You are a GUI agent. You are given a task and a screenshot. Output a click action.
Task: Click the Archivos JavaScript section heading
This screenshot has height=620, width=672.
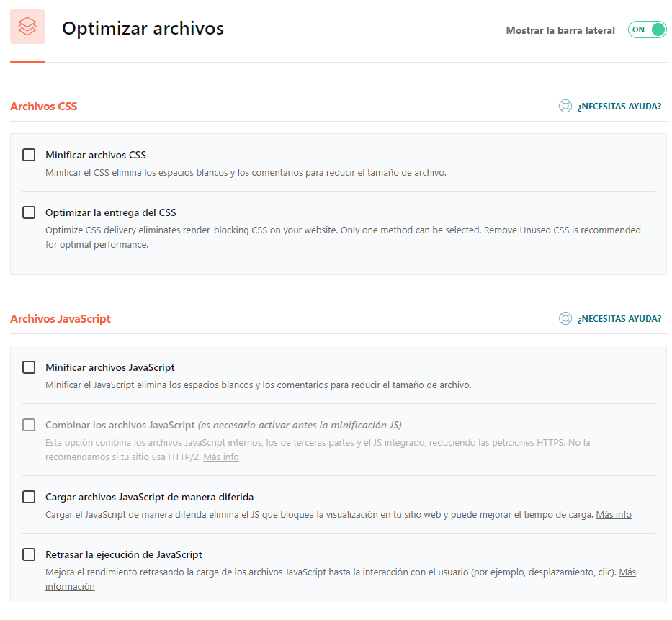coord(61,319)
